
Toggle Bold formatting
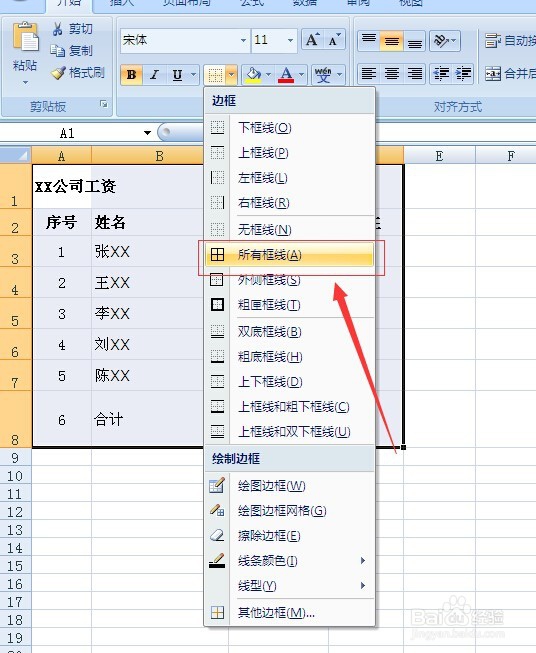[131, 75]
